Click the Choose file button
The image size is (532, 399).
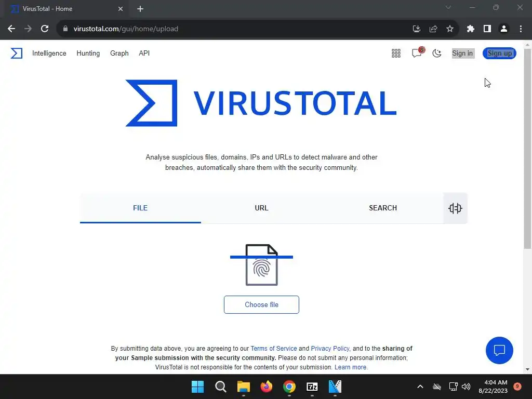(262, 304)
